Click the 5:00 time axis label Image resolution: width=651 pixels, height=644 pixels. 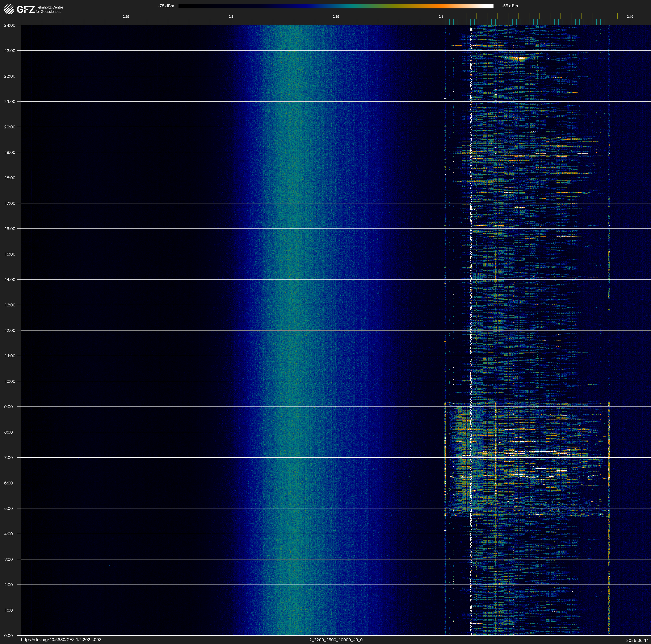coord(9,508)
